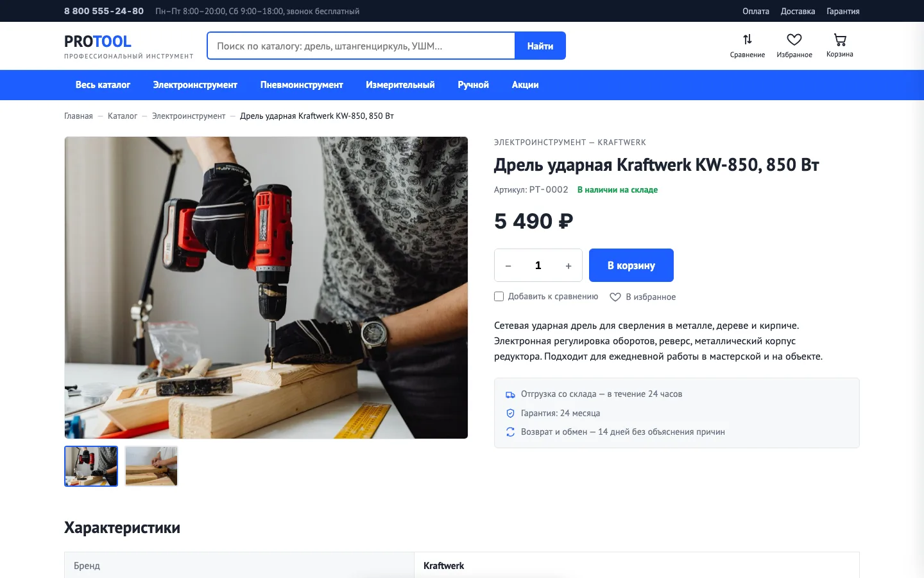Click В избранное text link

(651, 297)
